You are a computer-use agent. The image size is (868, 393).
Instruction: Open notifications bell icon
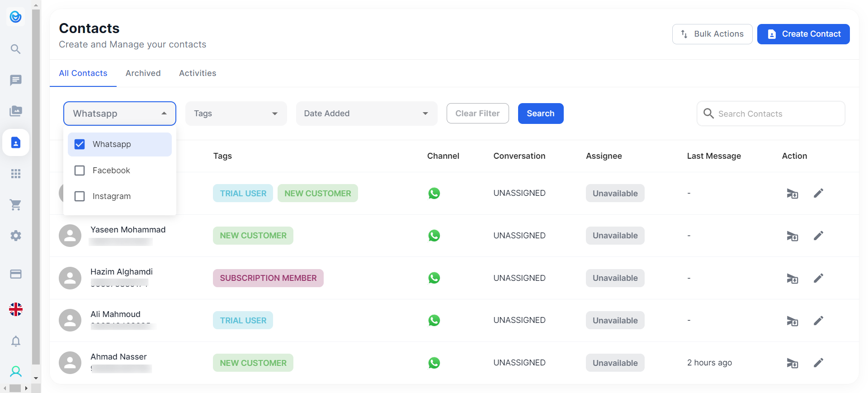(16, 341)
